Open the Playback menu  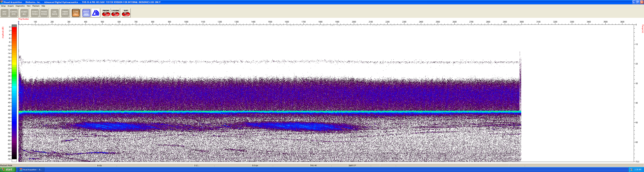[36, 6]
